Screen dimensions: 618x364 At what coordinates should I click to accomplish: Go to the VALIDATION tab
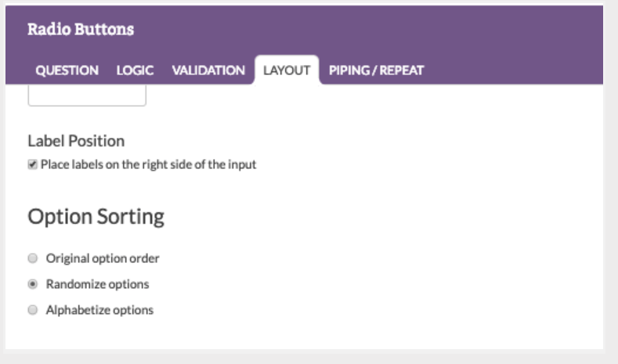208,70
